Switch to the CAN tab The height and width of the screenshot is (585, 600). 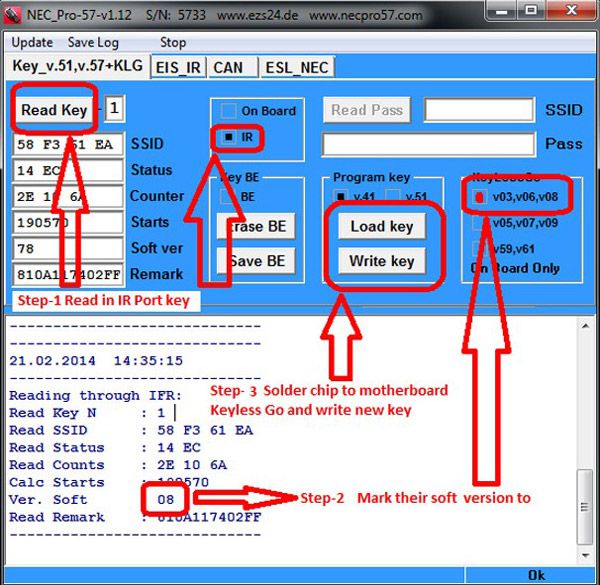[232, 68]
